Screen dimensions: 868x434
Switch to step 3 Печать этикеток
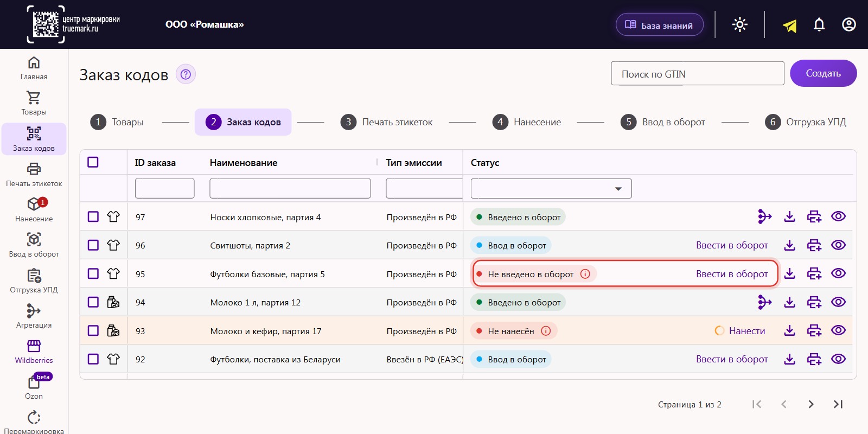tap(387, 122)
